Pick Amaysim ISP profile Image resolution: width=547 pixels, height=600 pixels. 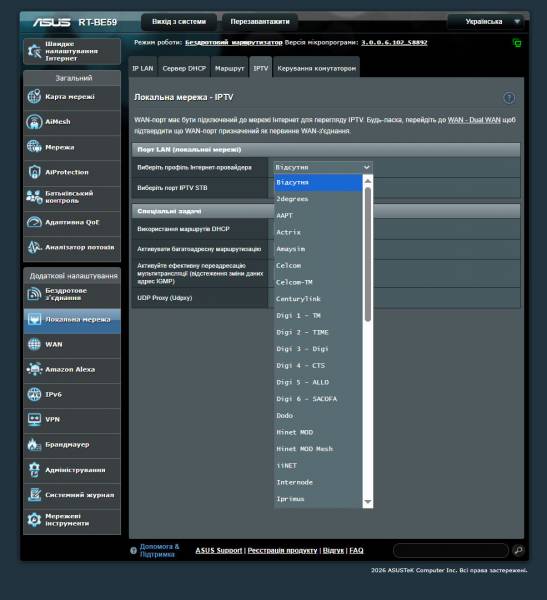click(x=318, y=249)
